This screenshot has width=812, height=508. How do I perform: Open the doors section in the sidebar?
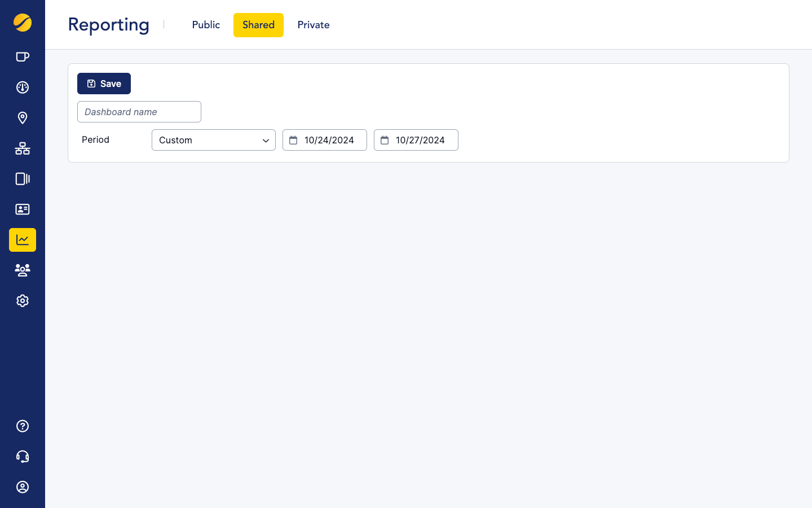click(x=23, y=179)
